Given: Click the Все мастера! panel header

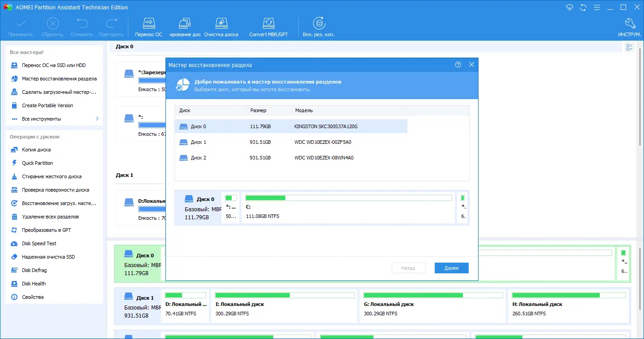Looking at the screenshot, I should [27, 52].
